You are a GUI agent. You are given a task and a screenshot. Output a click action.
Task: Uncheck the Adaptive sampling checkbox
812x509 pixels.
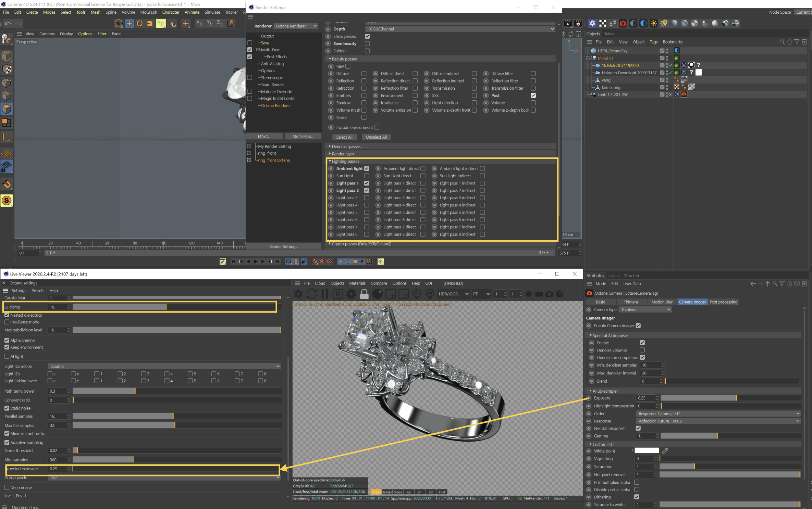pos(7,442)
